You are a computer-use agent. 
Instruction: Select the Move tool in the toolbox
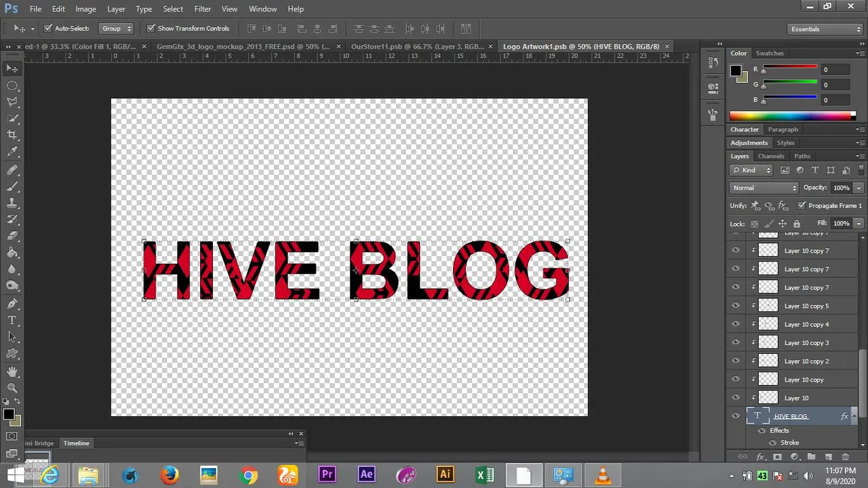[x=12, y=68]
